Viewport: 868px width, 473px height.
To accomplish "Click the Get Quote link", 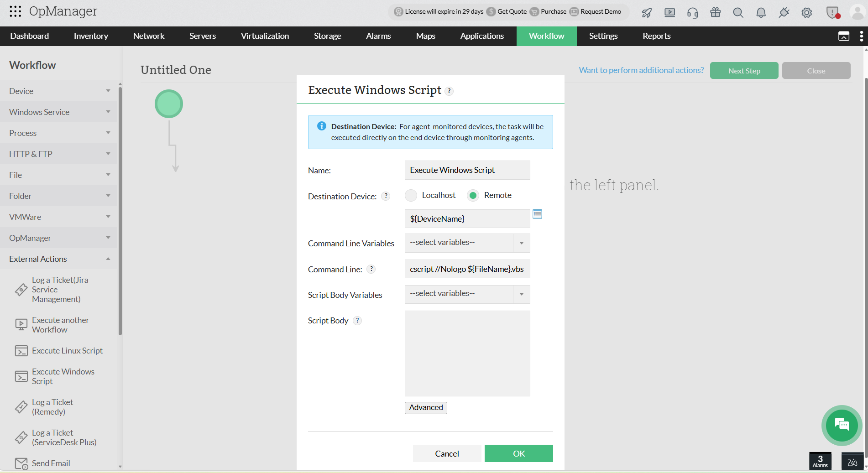I will tap(507, 11).
